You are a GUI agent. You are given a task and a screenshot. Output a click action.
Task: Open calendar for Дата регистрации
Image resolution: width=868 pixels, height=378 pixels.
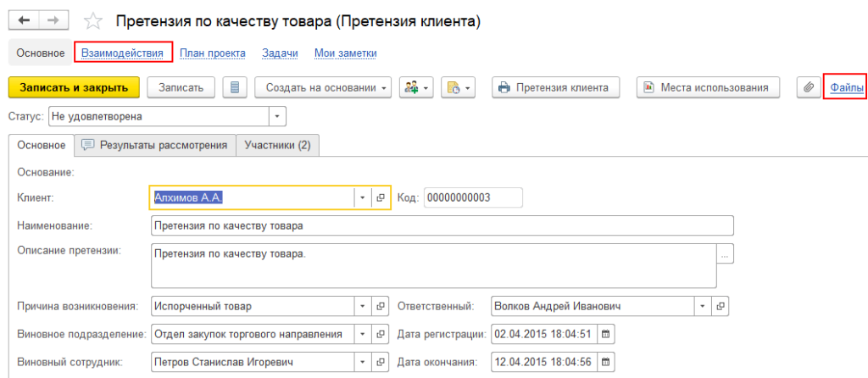[x=605, y=334]
